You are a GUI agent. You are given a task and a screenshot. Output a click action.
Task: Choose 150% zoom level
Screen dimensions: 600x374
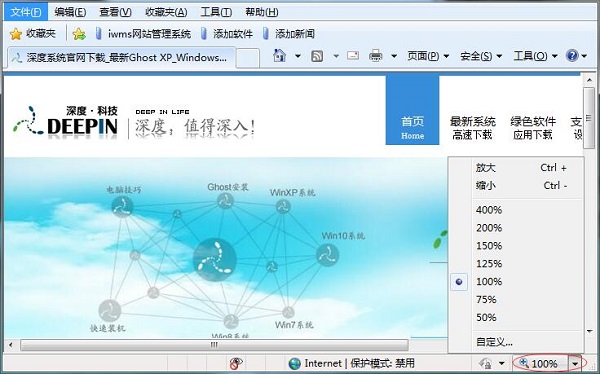[489, 246]
